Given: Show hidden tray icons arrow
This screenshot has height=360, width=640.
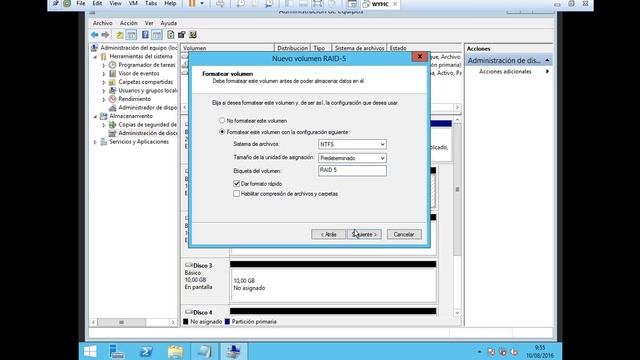Looking at the screenshot, I should [x=480, y=351].
